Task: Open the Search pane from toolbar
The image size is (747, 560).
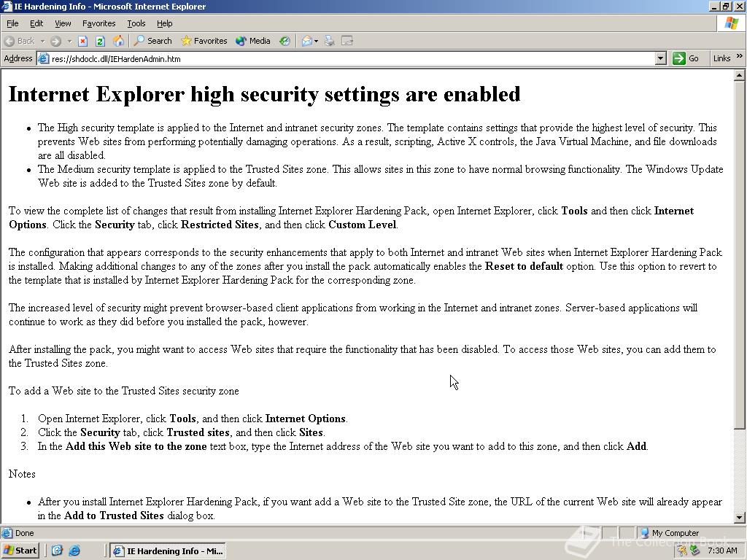Action: (x=152, y=41)
